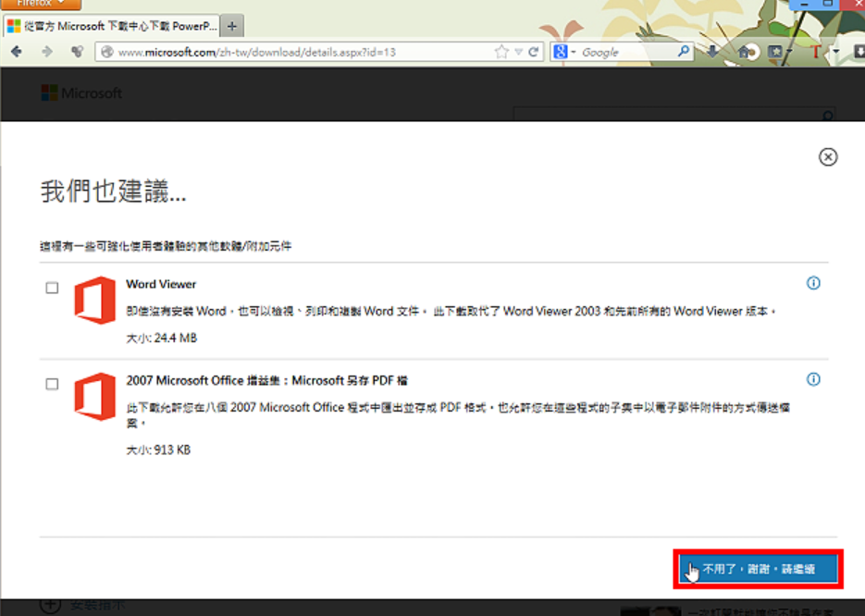Click the browser Forward arrow

point(47,52)
